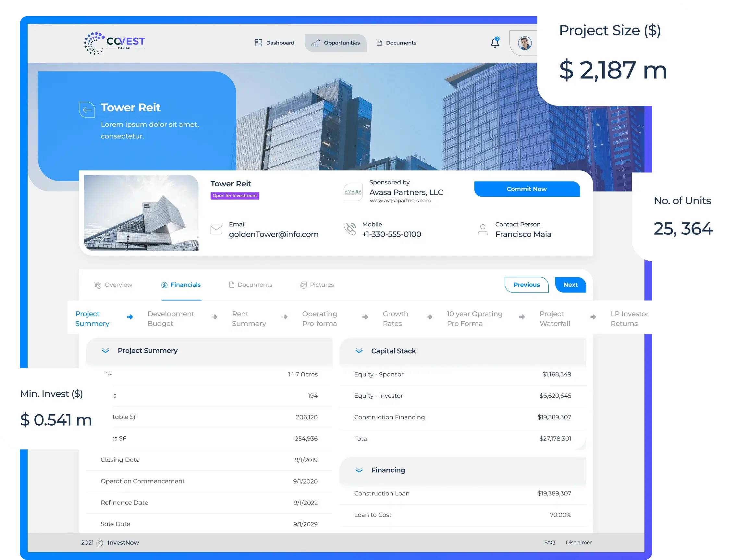Select the Financials tab
This screenshot has height=560, width=735.
183,284
